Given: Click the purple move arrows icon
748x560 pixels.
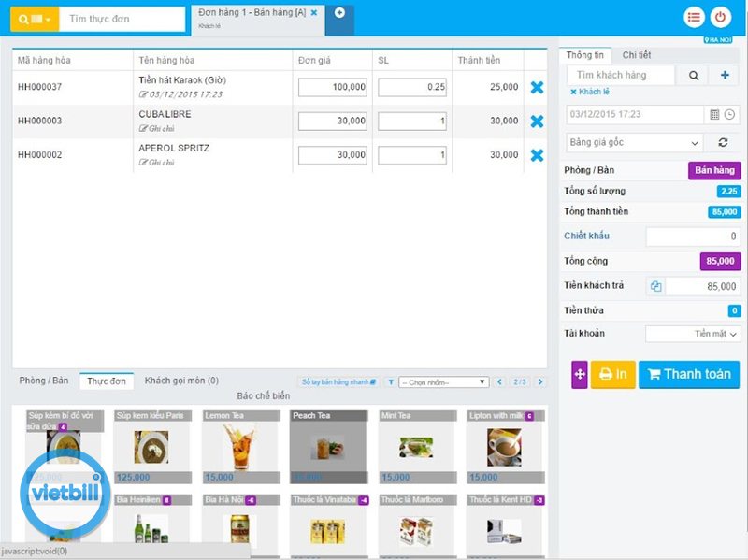Looking at the screenshot, I should (x=580, y=374).
